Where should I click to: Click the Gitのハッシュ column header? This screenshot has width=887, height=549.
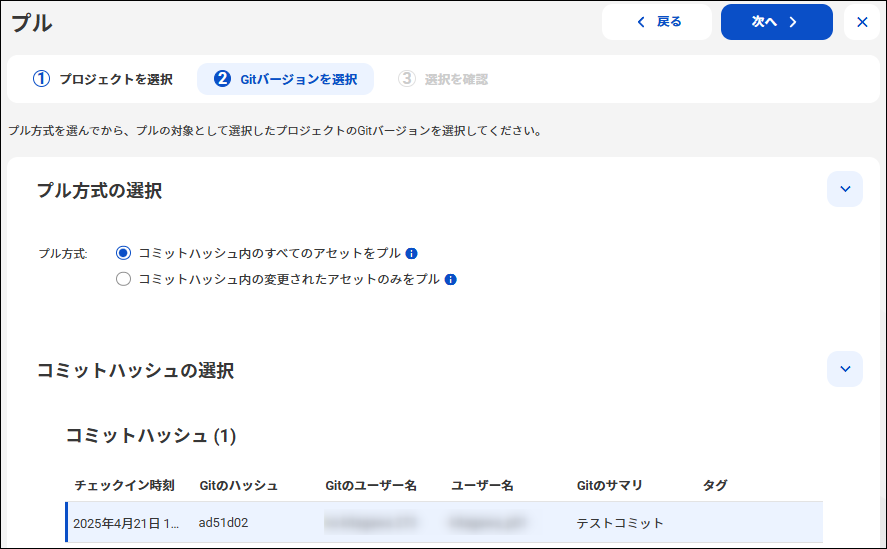pos(239,485)
